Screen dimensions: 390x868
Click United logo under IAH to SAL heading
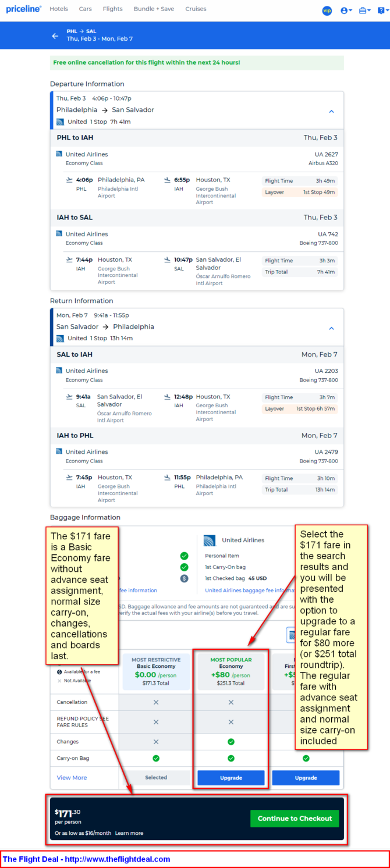tap(59, 234)
